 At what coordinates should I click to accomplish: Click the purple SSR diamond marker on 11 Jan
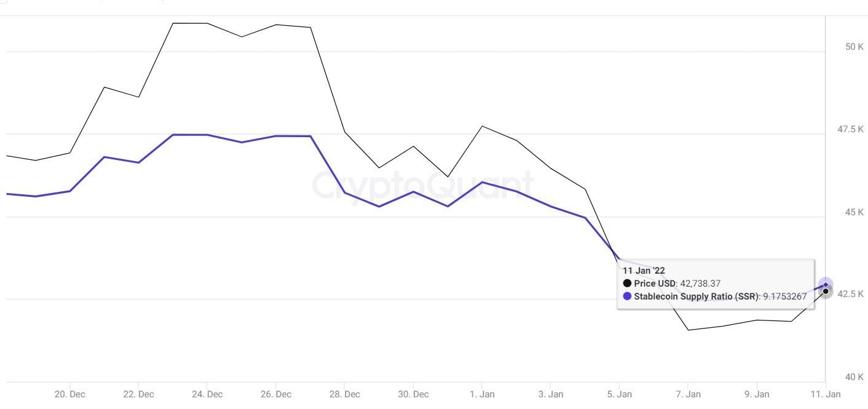(x=826, y=284)
